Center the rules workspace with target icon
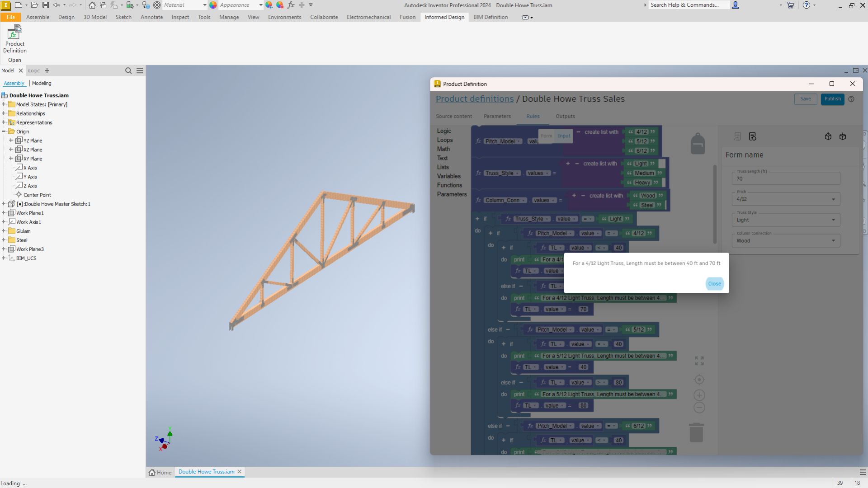868x488 pixels. click(x=699, y=380)
